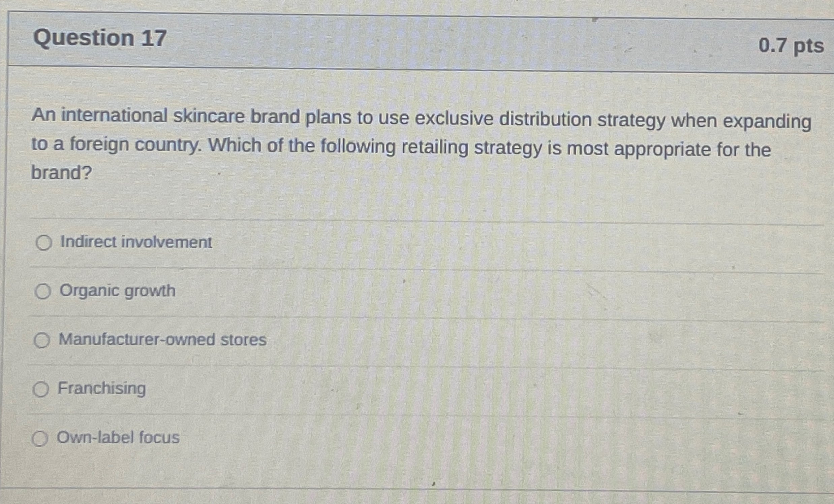Viewport: 834px width, 504px height.
Task: Click the "Manufacturer-owned stores" answer label text
Action: coord(162,340)
